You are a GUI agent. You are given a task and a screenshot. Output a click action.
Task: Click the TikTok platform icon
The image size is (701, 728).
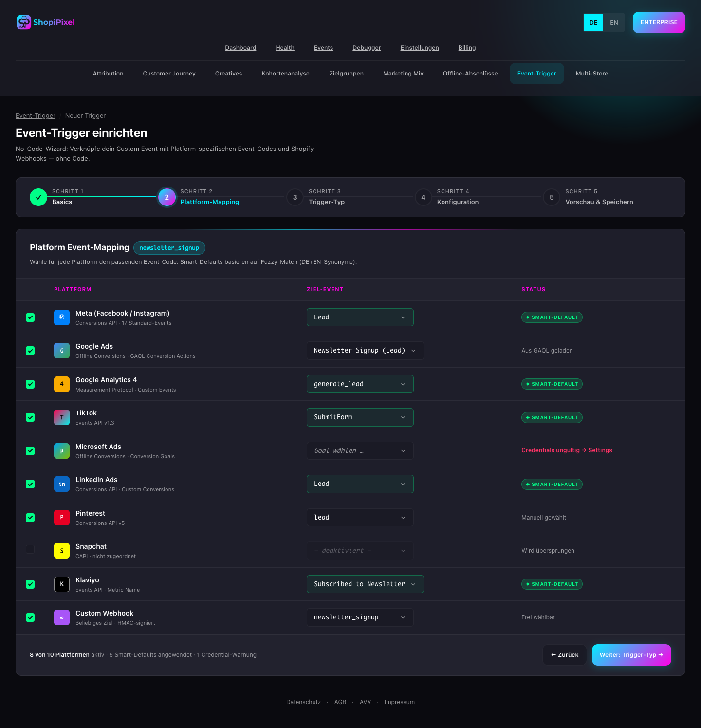62,417
